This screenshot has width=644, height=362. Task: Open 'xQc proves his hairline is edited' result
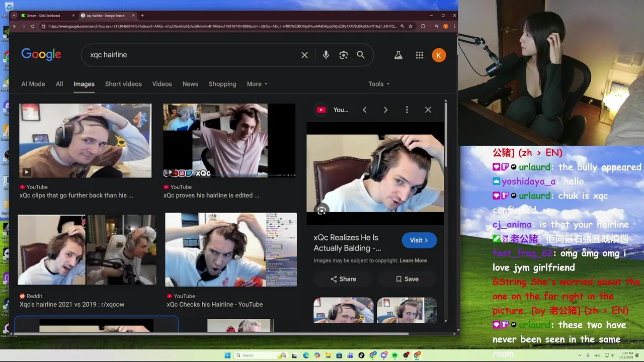211,195
